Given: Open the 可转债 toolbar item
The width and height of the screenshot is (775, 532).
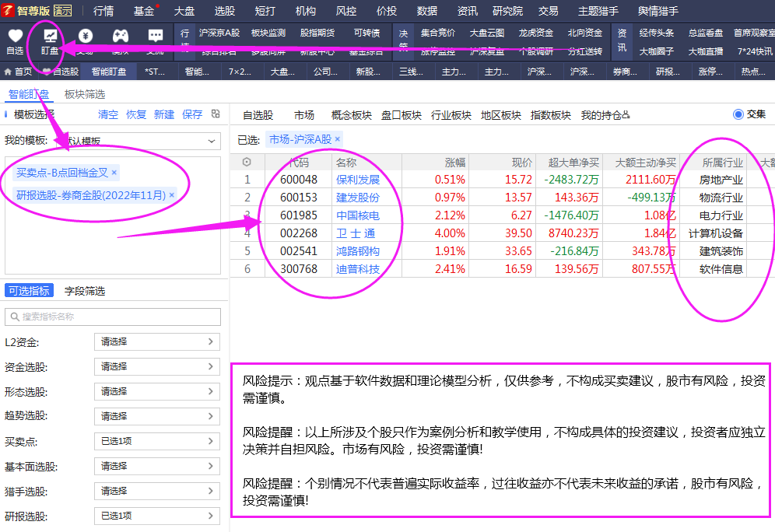Looking at the screenshot, I should pos(366,33).
